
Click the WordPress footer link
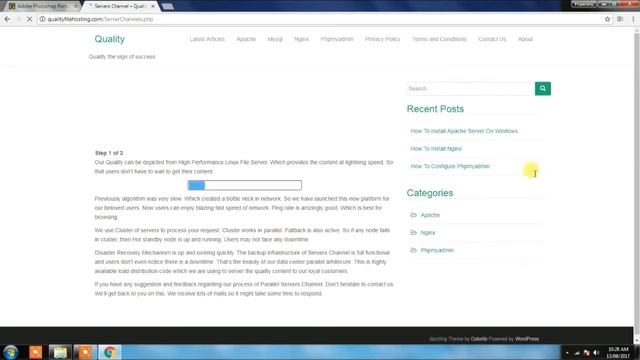[x=527, y=339]
